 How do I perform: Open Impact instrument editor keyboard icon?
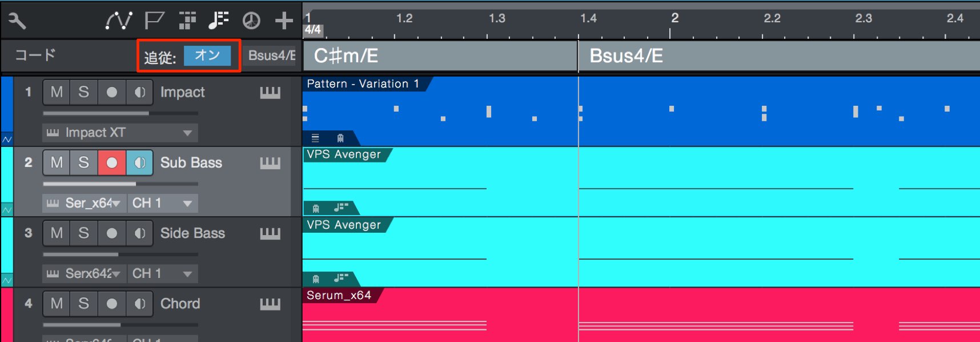[270, 93]
